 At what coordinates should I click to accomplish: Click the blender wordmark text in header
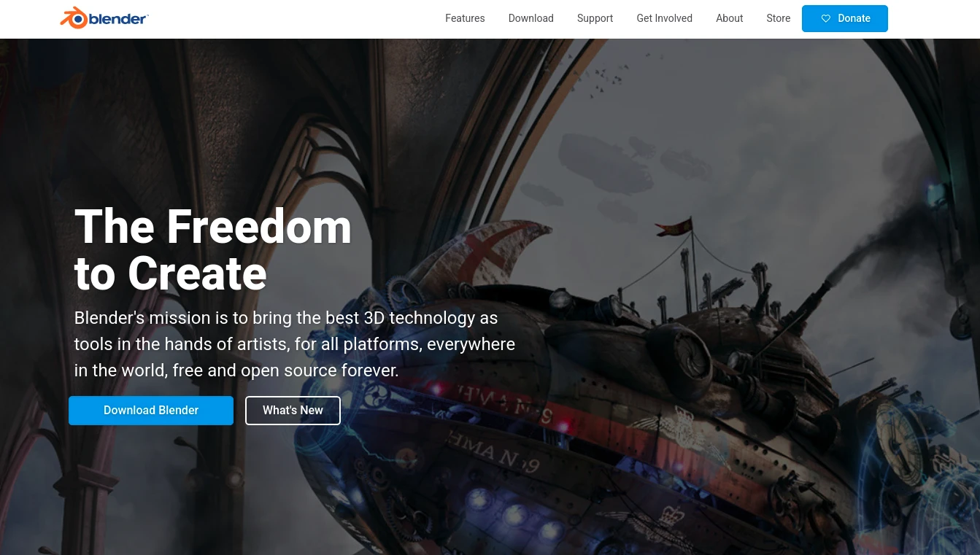click(x=119, y=19)
